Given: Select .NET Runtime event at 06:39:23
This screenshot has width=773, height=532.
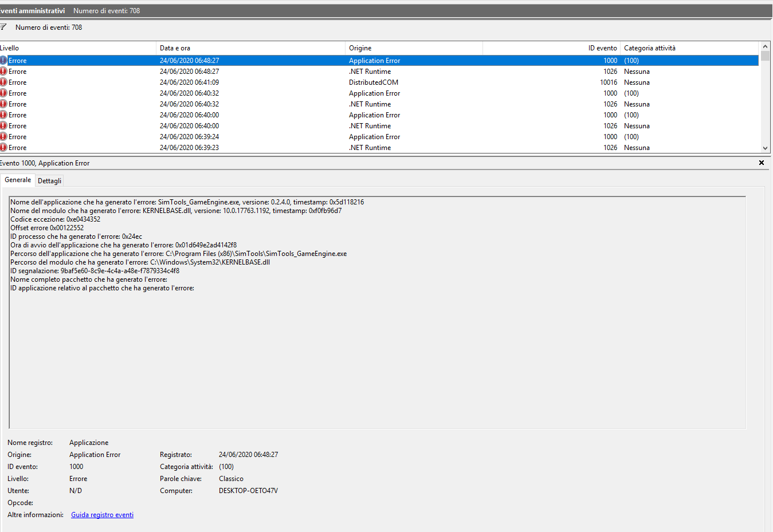Looking at the screenshot, I should tap(370, 148).
